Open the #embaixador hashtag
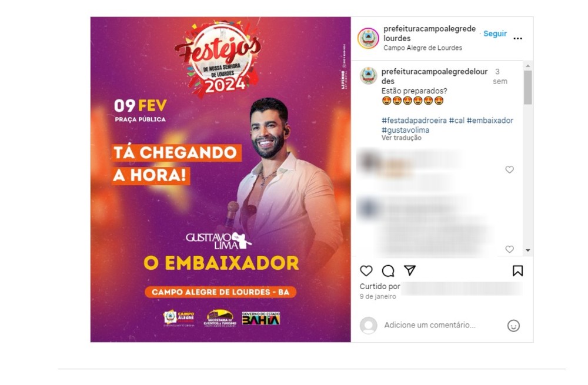This screenshot has width=588, height=385. click(x=490, y=120)
